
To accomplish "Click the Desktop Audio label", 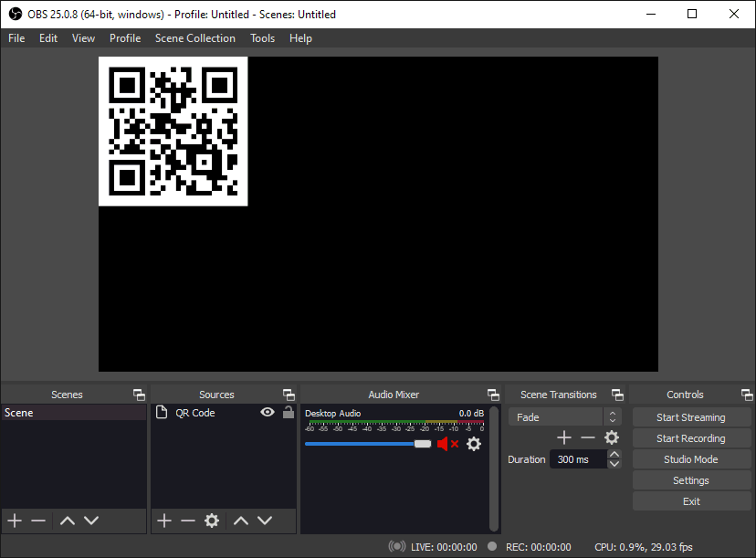I will [332, 414].
